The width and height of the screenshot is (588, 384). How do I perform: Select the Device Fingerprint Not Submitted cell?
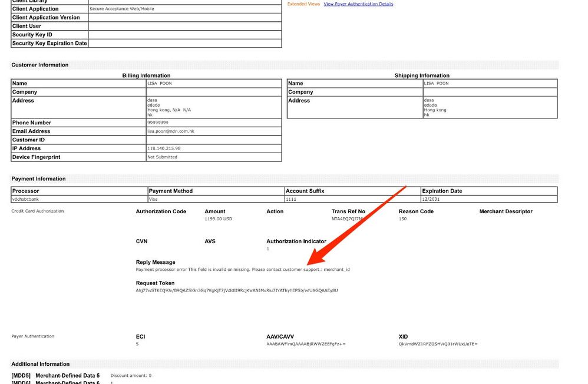214,157
